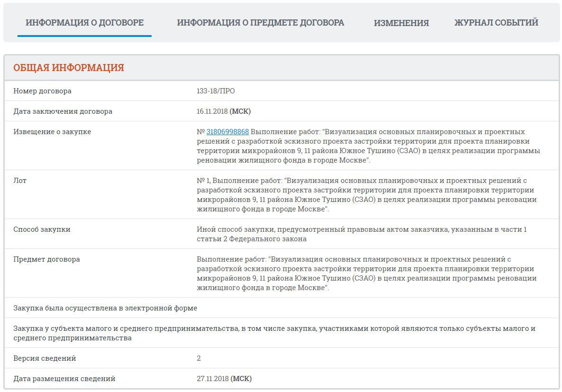The image size is (562, 392).
Task: Click the version value 2
Action: 199,358
